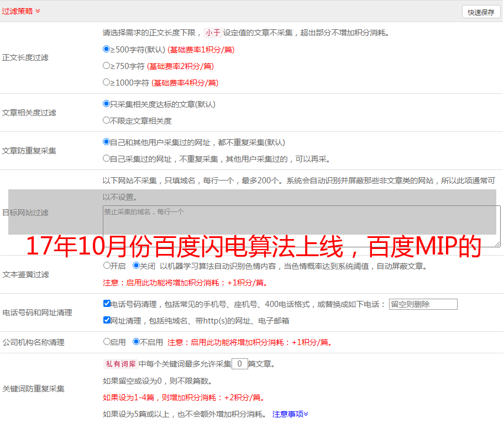This screenshot has width=504, height=424.
Task: Collapse the 过滤策略 section header
Action: click(x=21, y=11)
